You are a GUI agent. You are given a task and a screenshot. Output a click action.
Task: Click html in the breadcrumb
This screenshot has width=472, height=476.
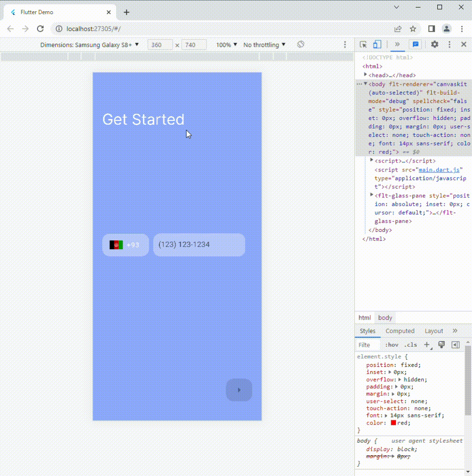tap(365, 318)
